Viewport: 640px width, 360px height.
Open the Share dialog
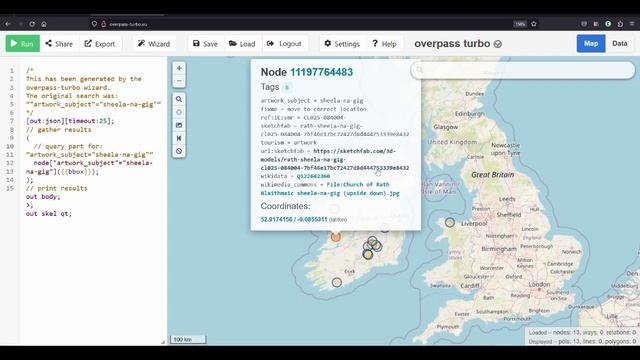tap(59, 44)
